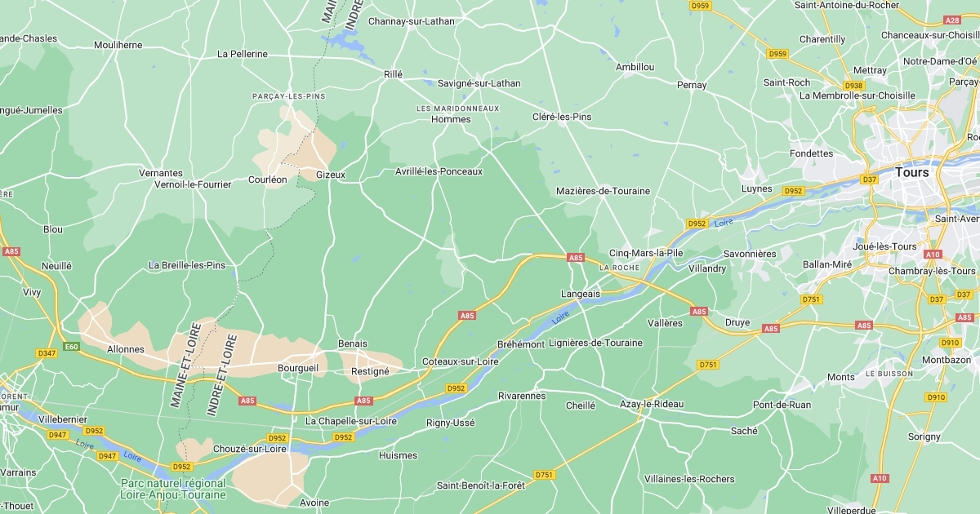Select the Gizeux village label

tap(331, 175)
